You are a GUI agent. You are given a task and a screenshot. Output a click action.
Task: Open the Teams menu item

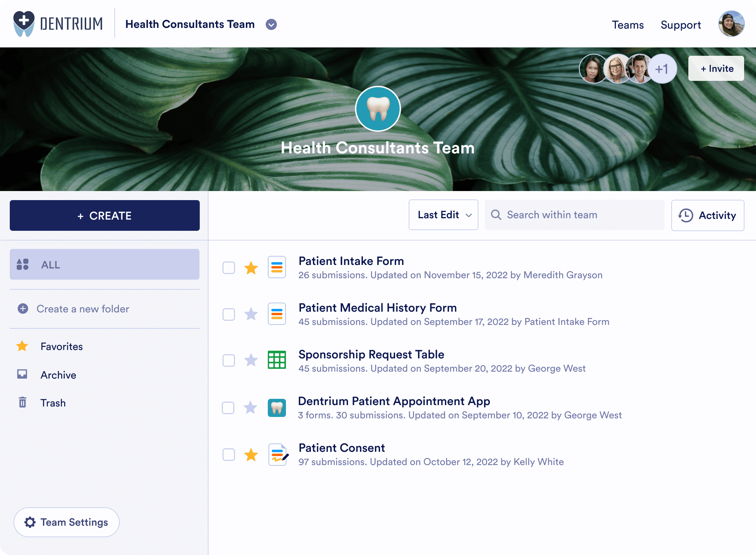point(628,25)
